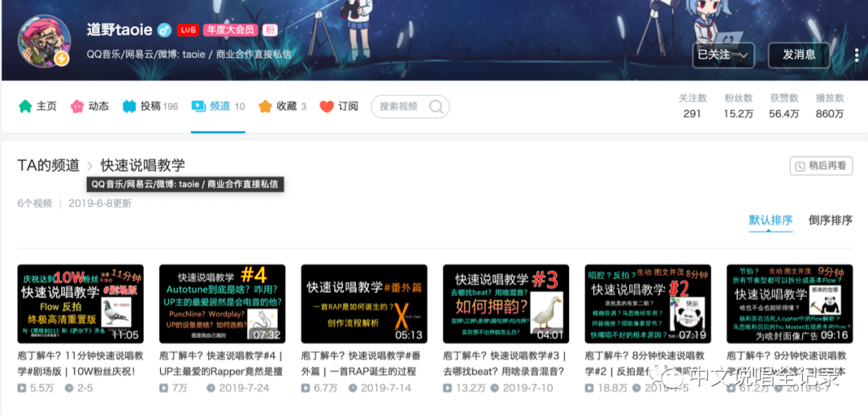Click the 年度大会员 membership badge
Screen dimensions: 868x415
tap(231, 30)
